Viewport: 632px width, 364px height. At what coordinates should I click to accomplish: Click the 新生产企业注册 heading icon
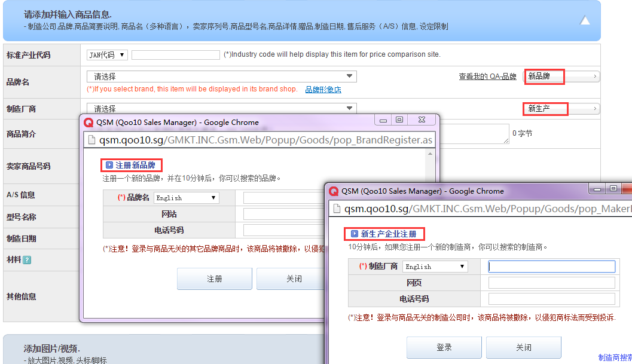point(355,234)
